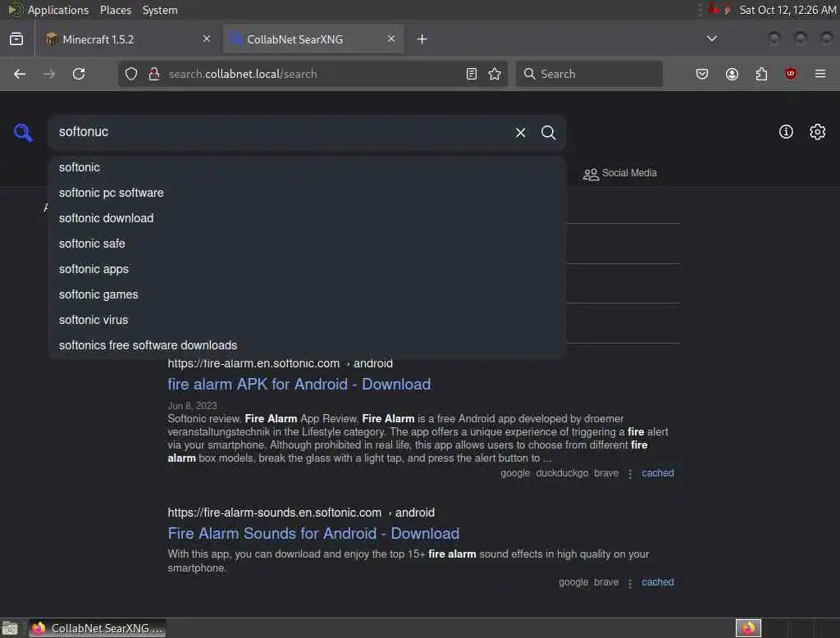840x638 pixels.
Task: Select suggestion "softonics free software downloads"
Action: pos(307,345)
